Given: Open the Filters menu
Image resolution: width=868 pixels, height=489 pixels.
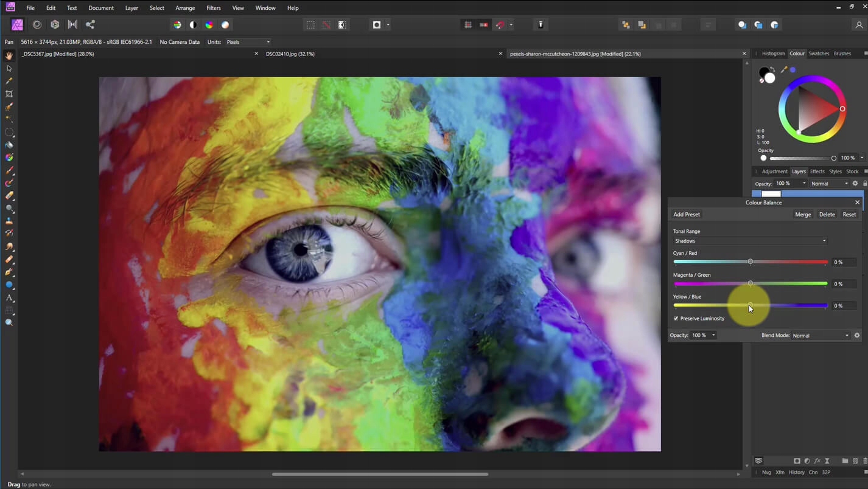Looking at the screenshot, I should (x=213, y=8).
